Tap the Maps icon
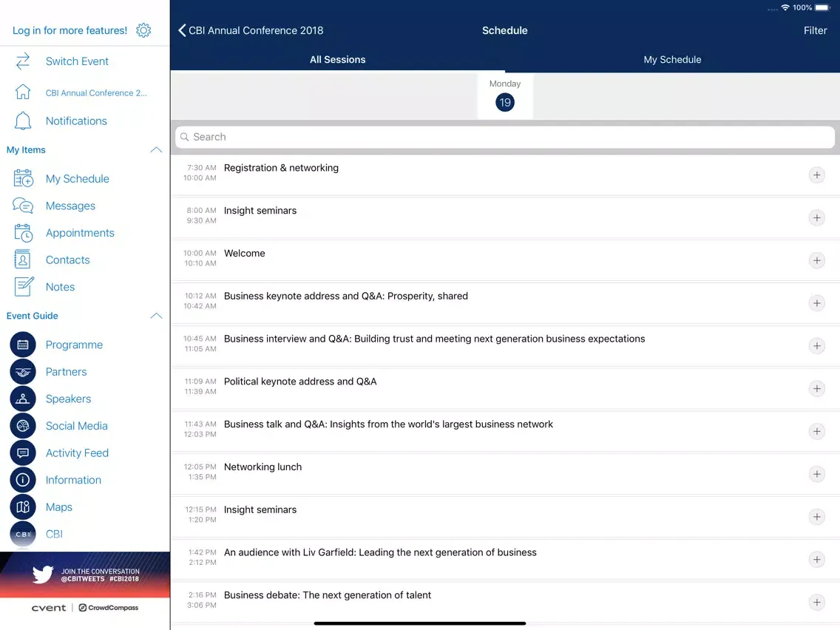Image resolution: width=840 pixels, height=630 pixels. [x=22, y=507]
